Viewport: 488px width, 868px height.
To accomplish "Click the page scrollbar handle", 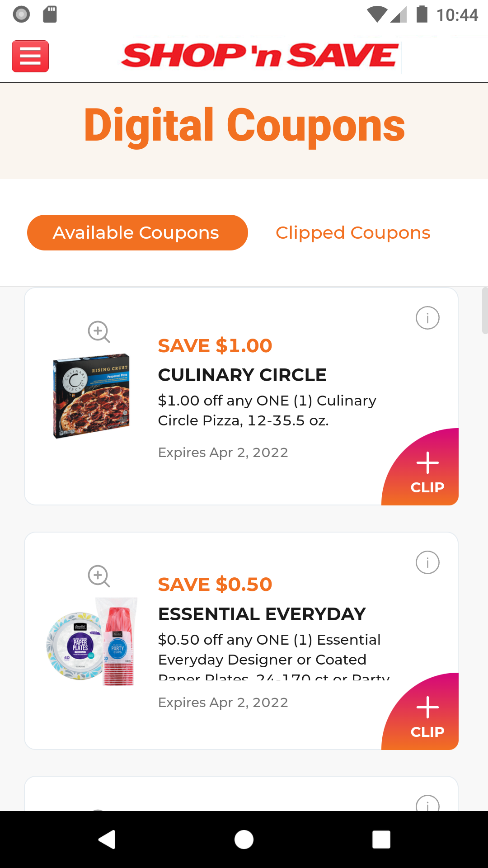I will [485, 310].
